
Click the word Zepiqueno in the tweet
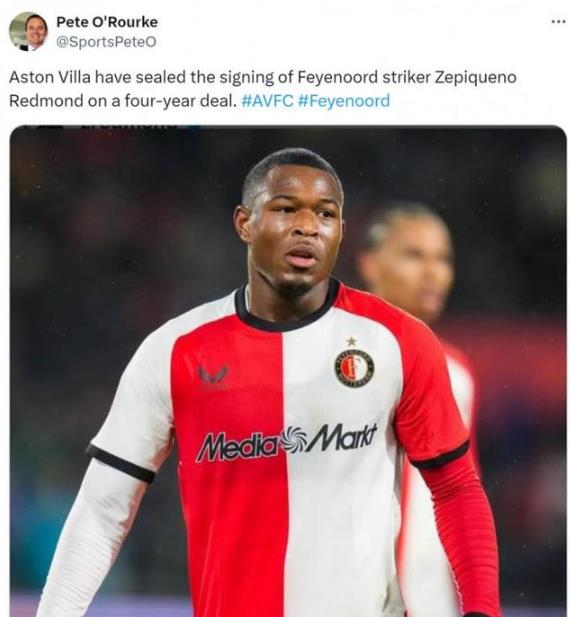pyautogui.click(x=475, y=78)
